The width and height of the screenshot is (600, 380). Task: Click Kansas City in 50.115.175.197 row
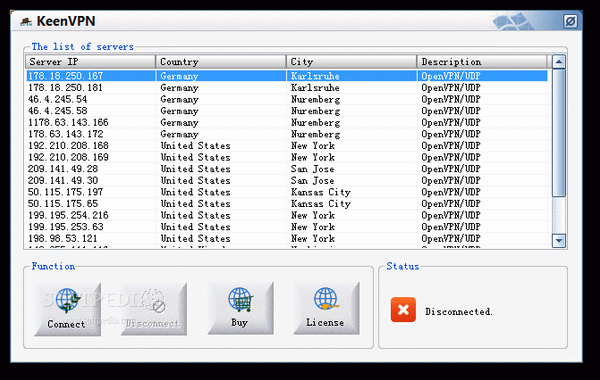[x=321, y=192]
